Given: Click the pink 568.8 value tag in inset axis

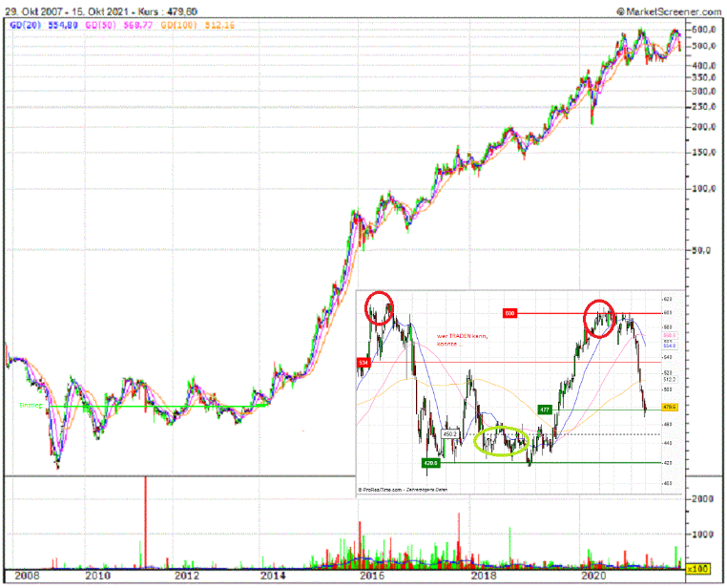Looking at the screenshot, I should 670,335.
